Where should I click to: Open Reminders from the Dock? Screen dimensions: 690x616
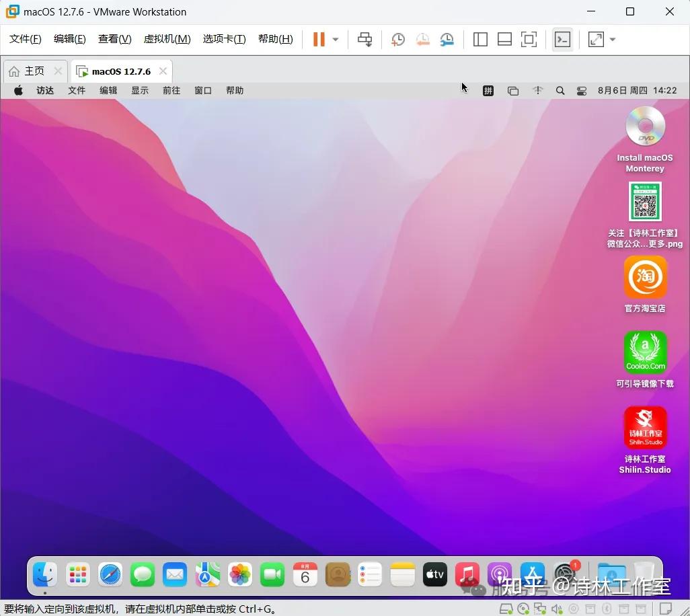tap(370, 574)
